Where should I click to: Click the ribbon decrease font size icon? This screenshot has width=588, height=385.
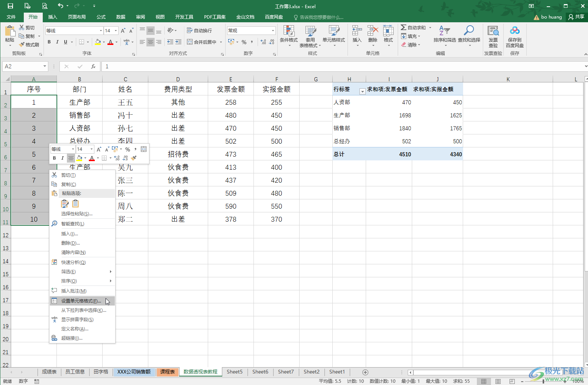coord(131,31)
